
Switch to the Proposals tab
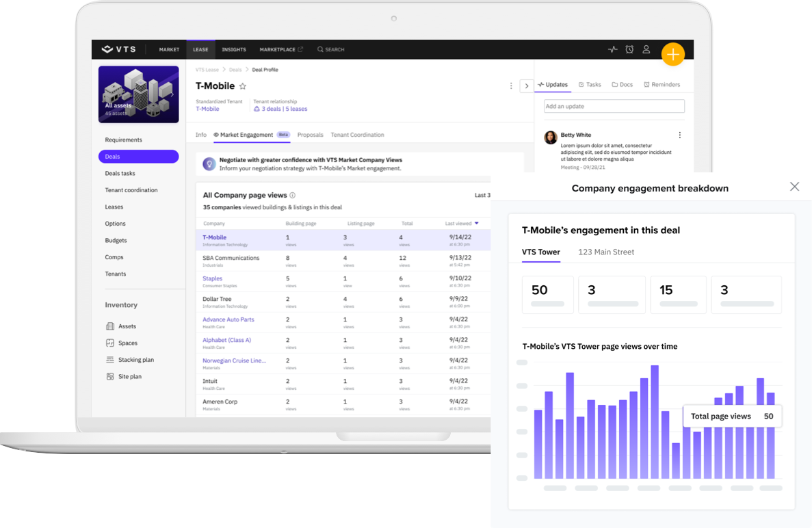tap(310, 135)
